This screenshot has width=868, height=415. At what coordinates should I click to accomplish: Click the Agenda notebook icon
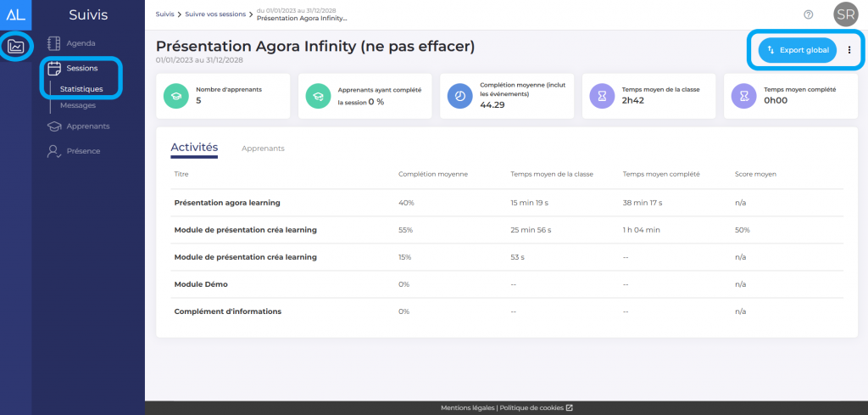(x=54, y=43)
